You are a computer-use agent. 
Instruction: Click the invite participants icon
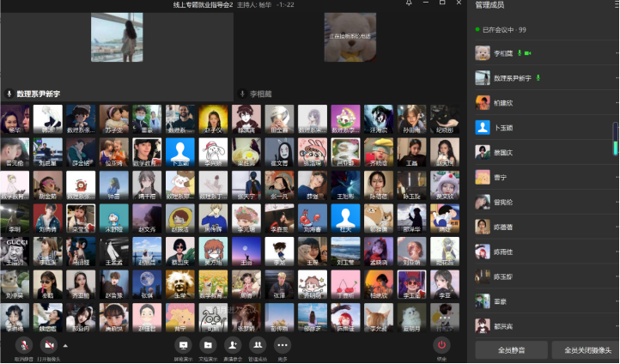tap(232, 344)
